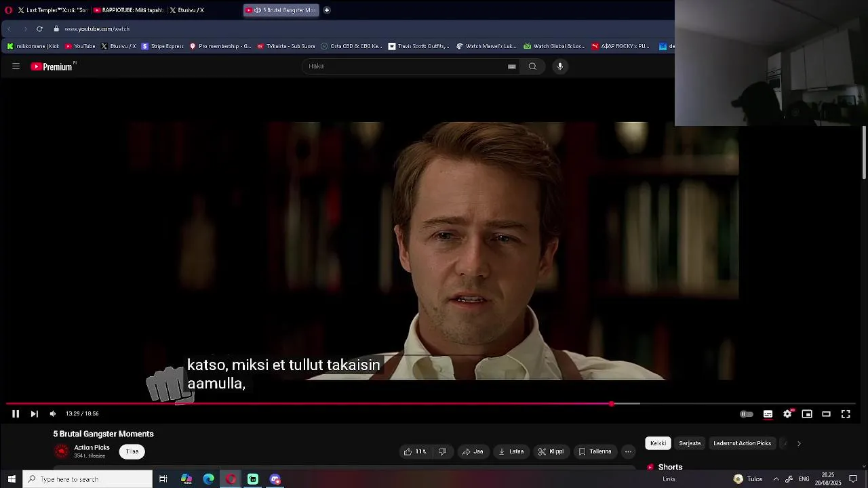This screenshot has height=488, width=868.
Task: Go to YouTube Premium home logo
Action: (x=53, y=66)
